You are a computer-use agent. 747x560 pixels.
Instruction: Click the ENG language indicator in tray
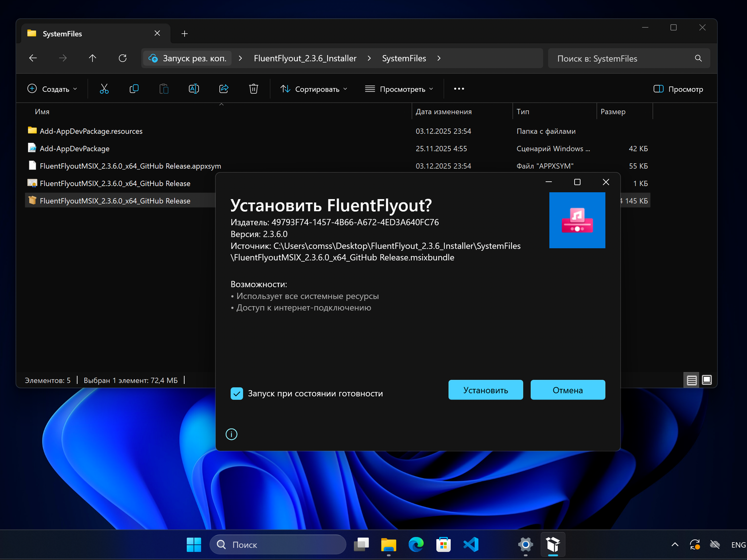tap(738, 545)
